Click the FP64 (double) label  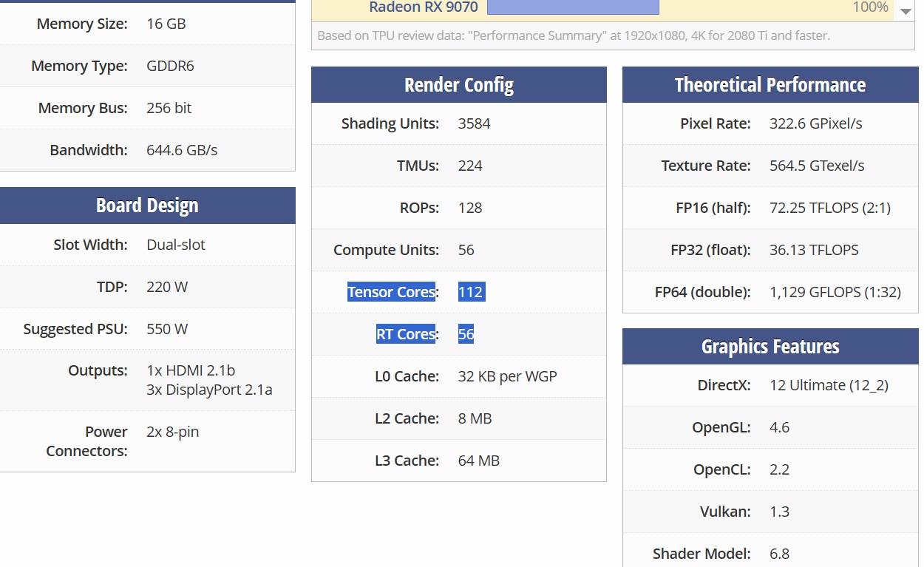(x=702, y=292)
